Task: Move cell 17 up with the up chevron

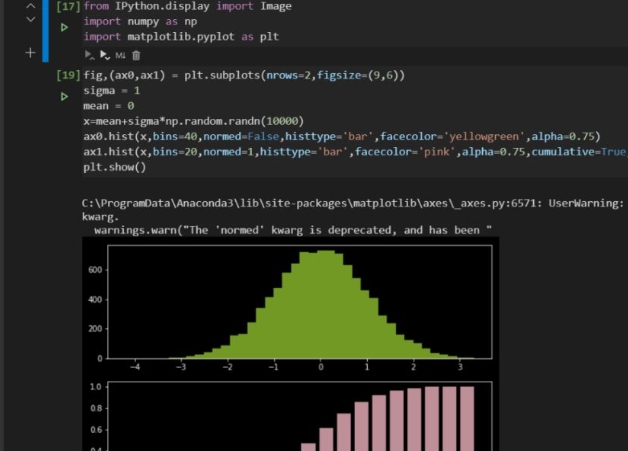Action: pos(30,6)
